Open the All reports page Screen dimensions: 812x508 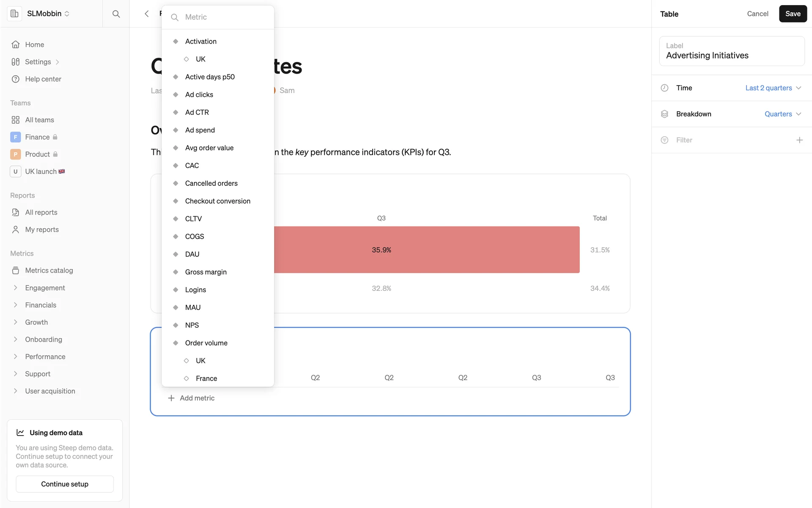click(x=41, y=213)
